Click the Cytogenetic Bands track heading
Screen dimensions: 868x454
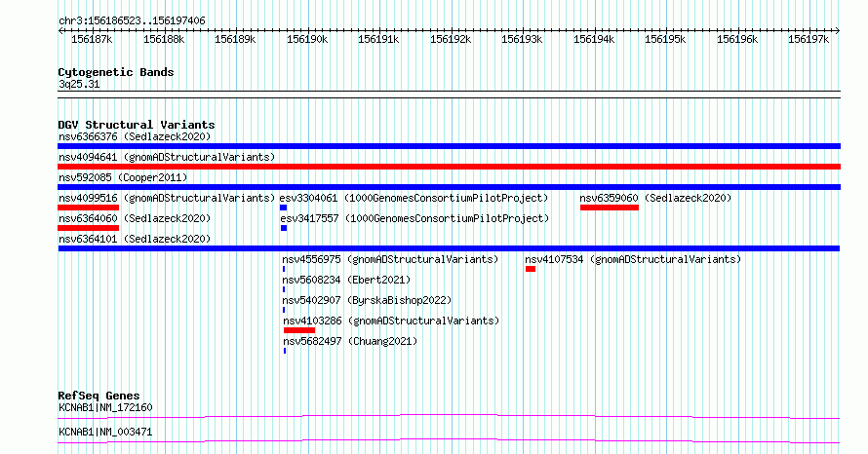click(x=116, y=72)
